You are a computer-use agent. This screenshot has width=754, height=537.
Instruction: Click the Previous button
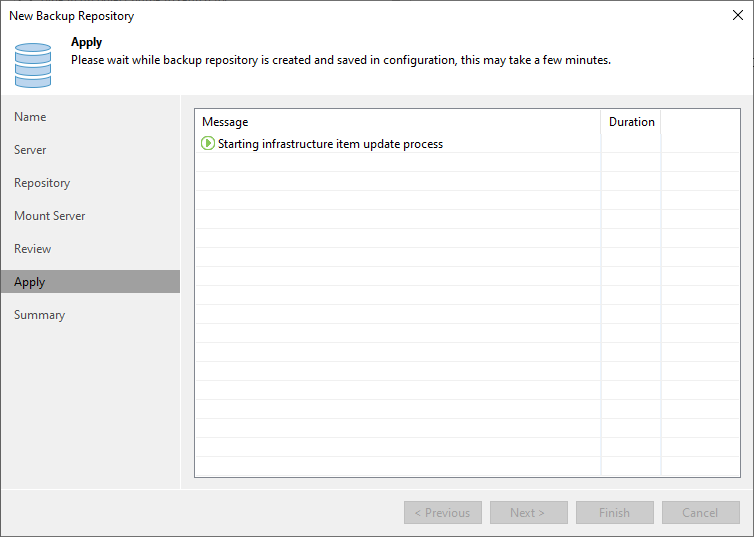[443, 512]
